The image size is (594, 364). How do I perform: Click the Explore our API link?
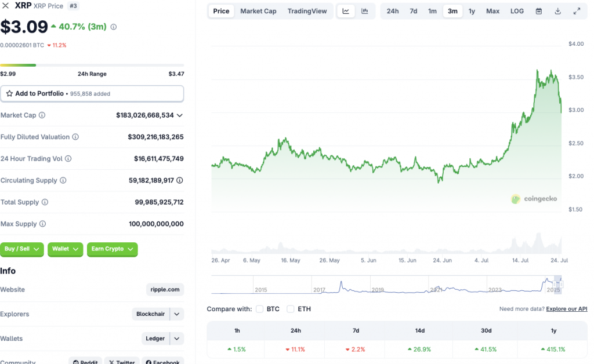(566, 309)
